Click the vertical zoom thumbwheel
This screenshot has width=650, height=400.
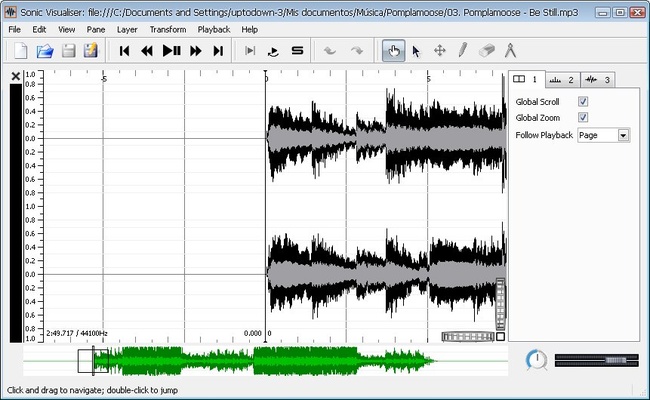pos(500,304)
